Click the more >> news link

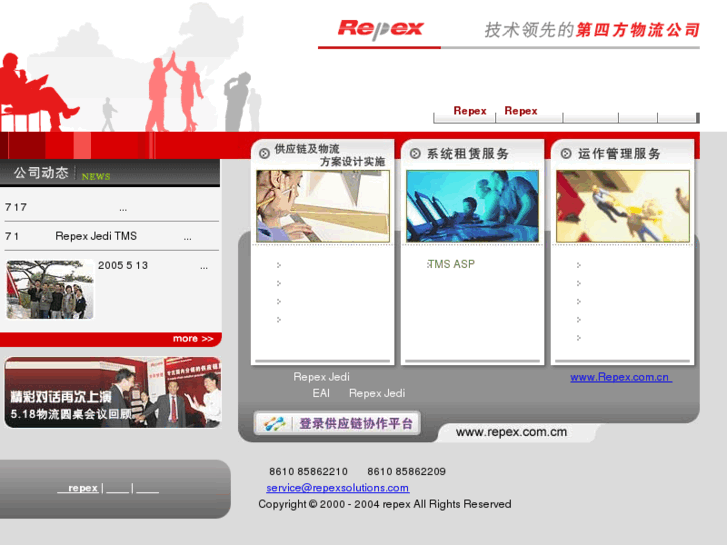click(x=193, y=339)
